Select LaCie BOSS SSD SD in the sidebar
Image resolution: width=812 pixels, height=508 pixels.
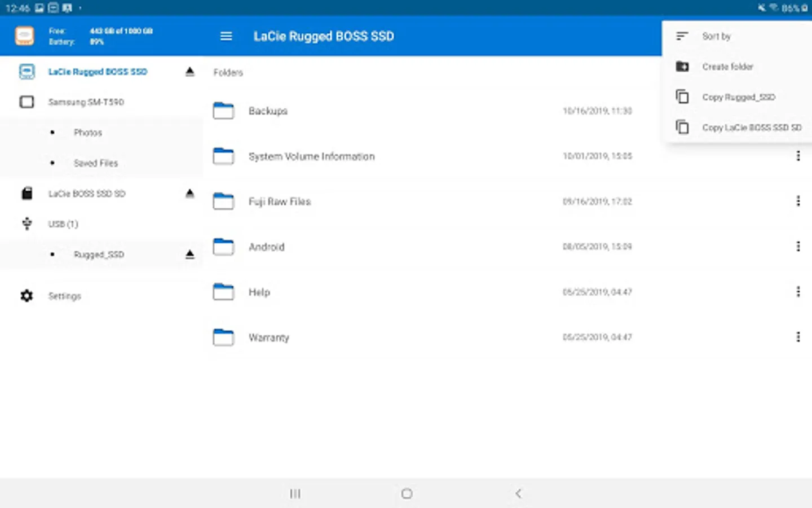(87, 194)
